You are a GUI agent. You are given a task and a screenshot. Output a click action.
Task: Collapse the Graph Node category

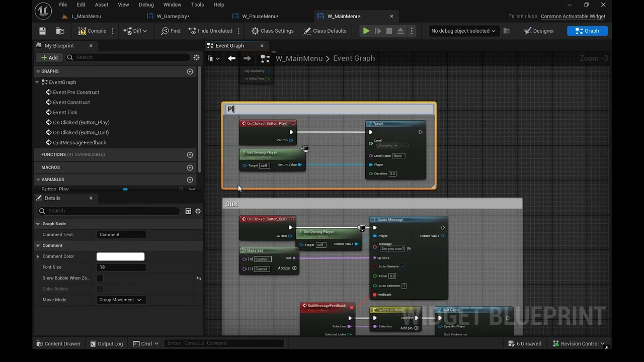tap(38, 224)
